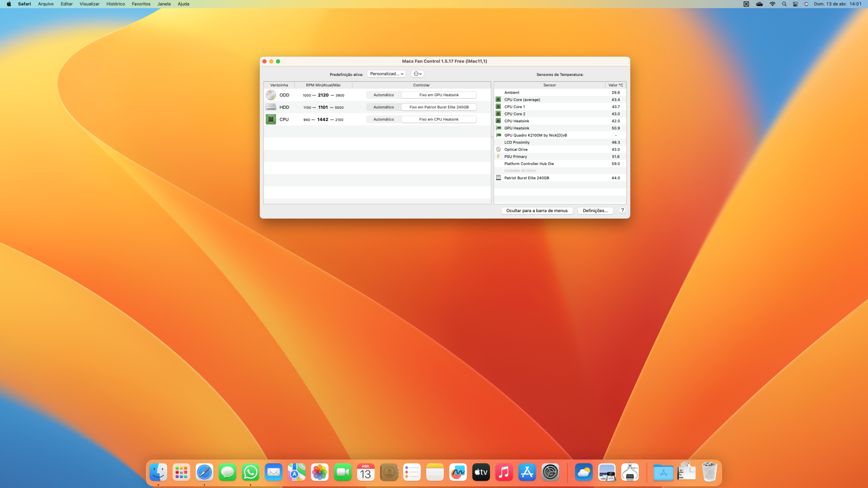Set HDD fan to Automático

pos(384,107)
